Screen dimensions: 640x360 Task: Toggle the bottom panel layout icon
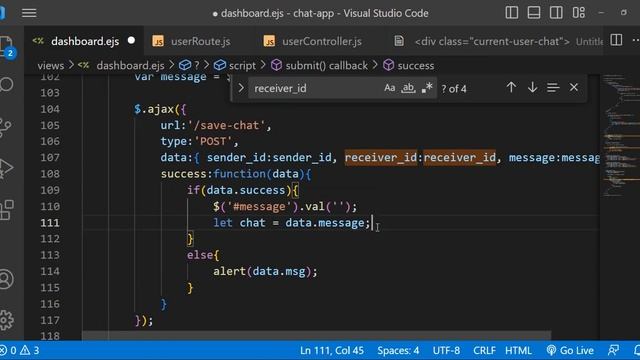(534, 13)
